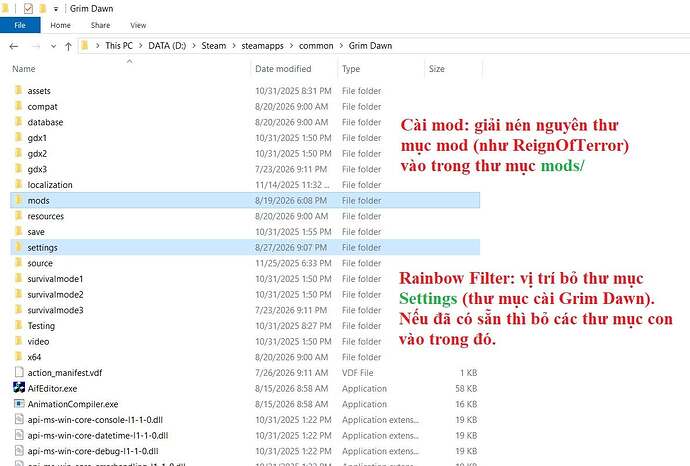Select the survivalmode1 folder icon
The height and width of the screenshot is (466, 690).
point(18,279)
